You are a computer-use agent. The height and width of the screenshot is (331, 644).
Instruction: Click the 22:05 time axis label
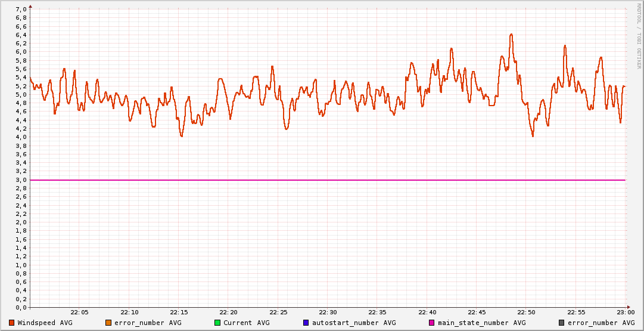[x=79, y=313]
